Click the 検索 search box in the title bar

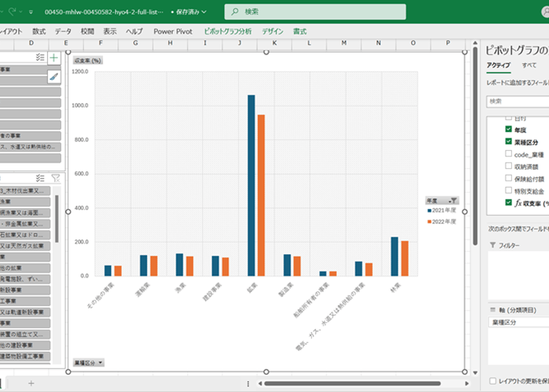(x=315, y=11)
